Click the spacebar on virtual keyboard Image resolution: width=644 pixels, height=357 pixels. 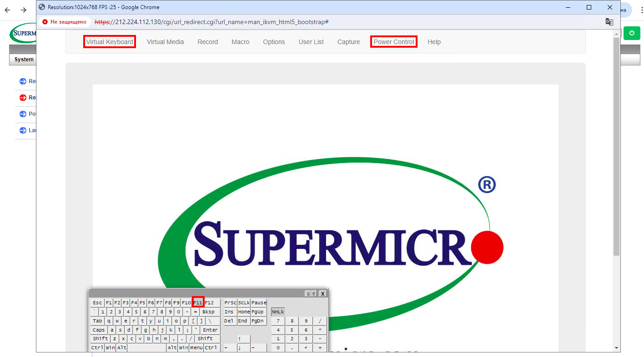point(147,348)
